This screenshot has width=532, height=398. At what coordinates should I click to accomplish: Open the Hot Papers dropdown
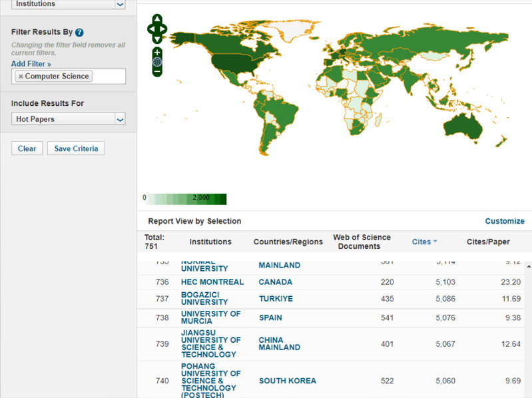pos(120,120)
